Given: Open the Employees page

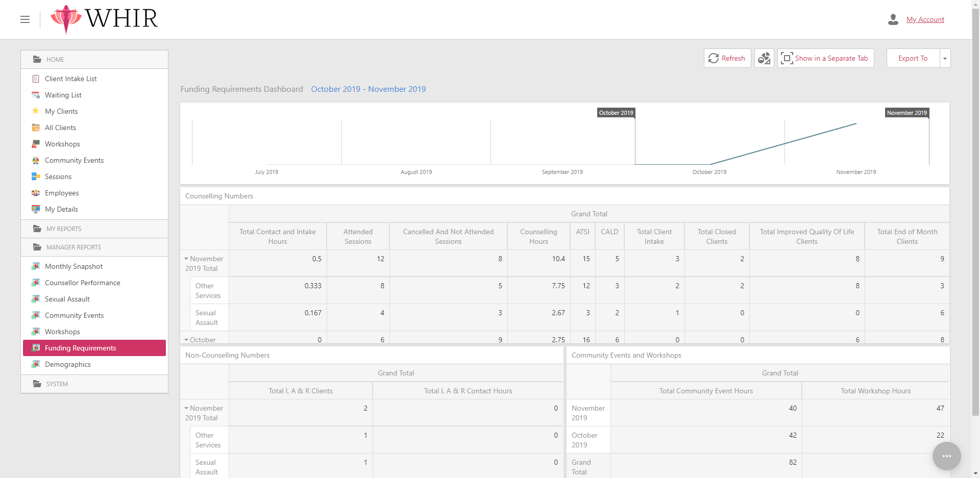Looking at the screenshot, I should point(62,193).
